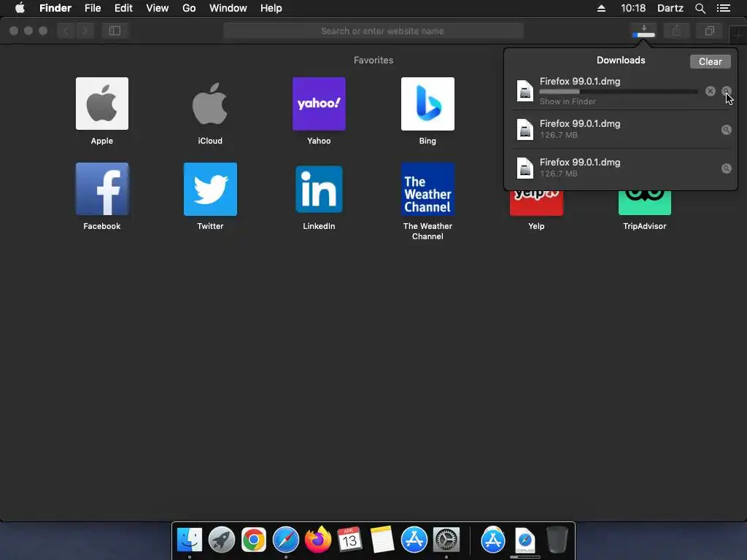Open the Twitter favorite
747x560 pixels.
pyautogui.click(x=210, y=189)
